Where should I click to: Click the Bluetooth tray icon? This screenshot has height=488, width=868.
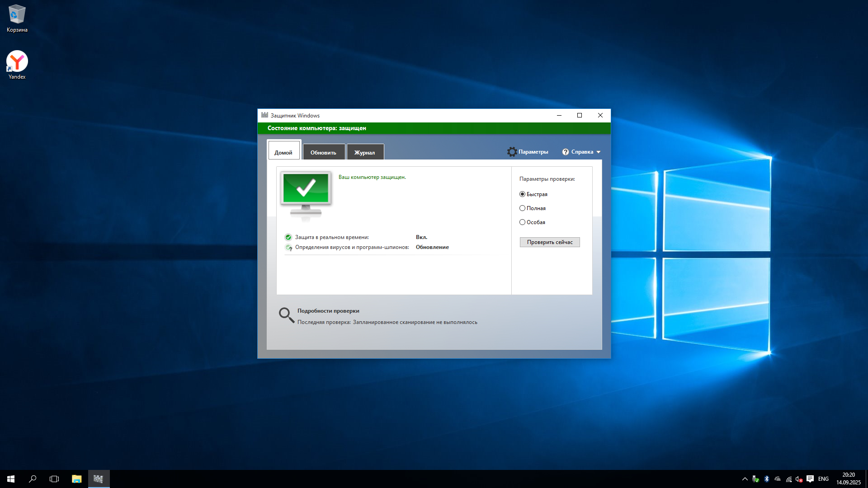[767, 479]
